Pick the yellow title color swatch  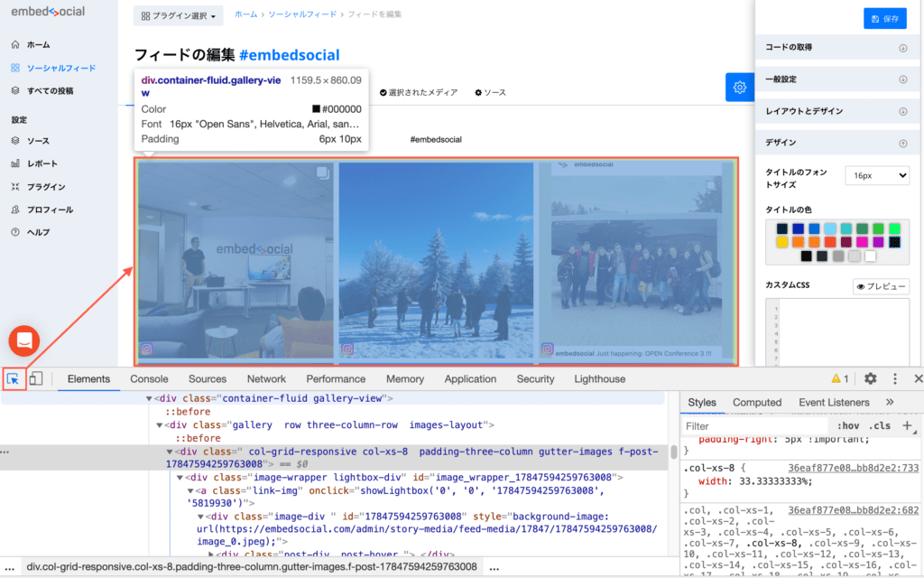pos(782,242)
